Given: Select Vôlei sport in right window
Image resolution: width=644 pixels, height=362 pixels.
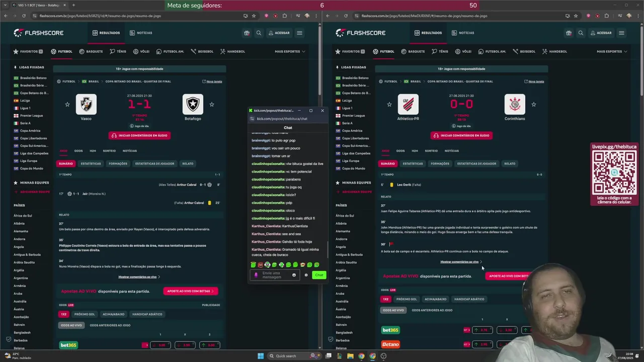Looking at the screenshot, I should coord(463,51).
